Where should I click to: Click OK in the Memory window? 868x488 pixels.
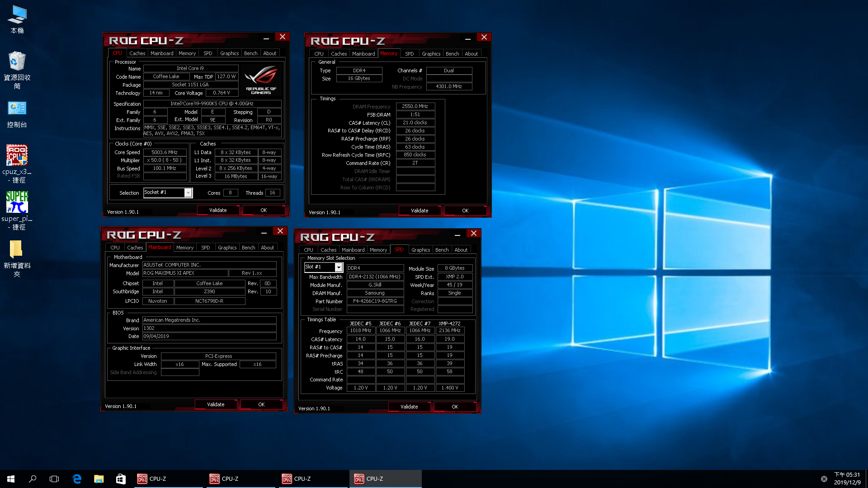[465, 211]
